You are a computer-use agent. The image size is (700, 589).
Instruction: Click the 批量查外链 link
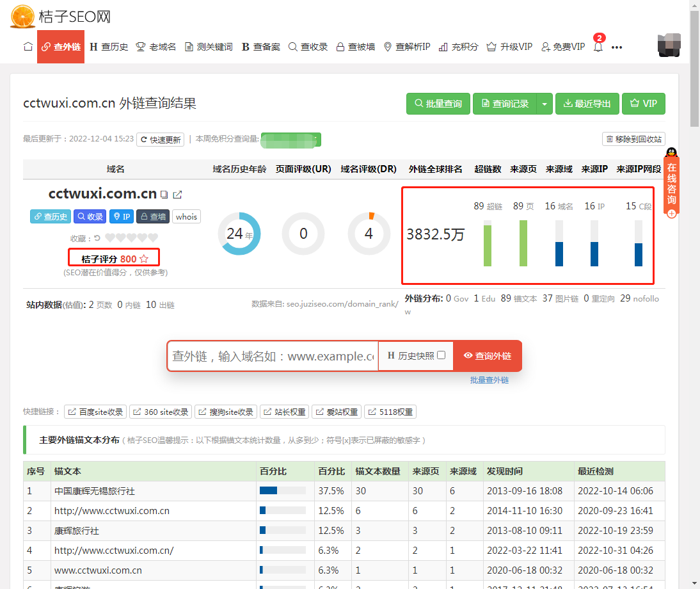click(489, 380)
